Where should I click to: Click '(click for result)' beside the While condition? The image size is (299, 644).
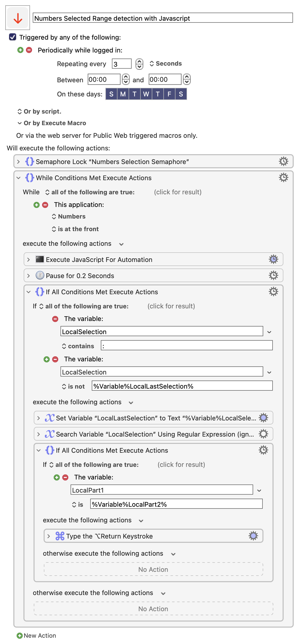click(178, 192)
